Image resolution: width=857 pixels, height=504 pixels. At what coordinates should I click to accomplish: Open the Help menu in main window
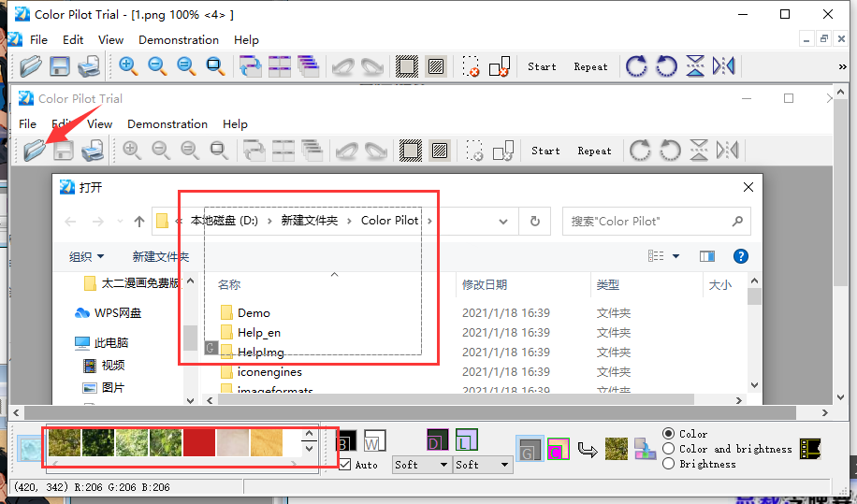pos(246,40)
